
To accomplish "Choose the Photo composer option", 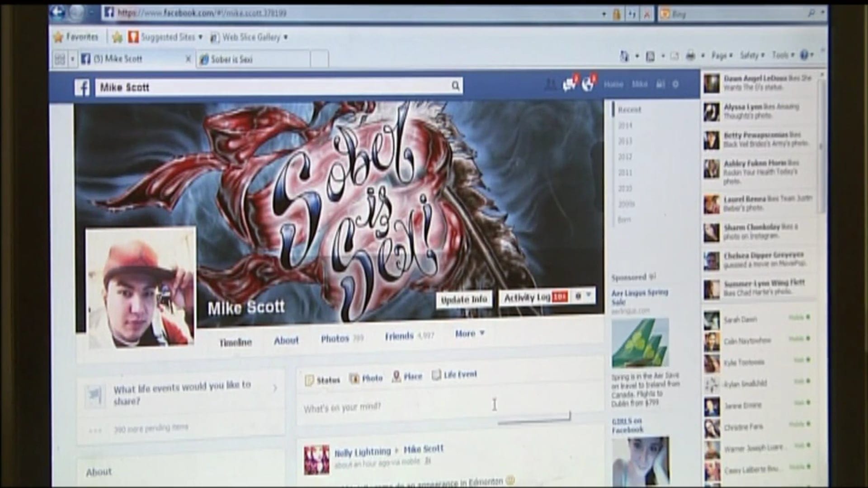I will coord(366,378).
